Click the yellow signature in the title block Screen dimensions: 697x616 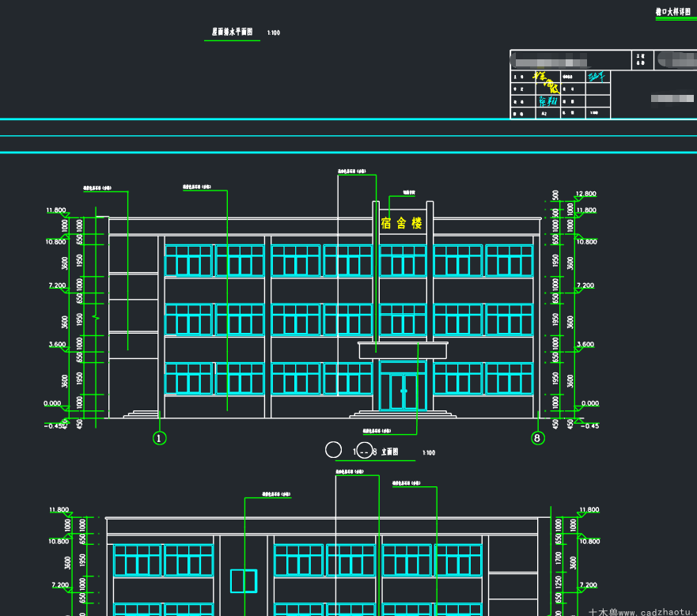pos(547,81)
